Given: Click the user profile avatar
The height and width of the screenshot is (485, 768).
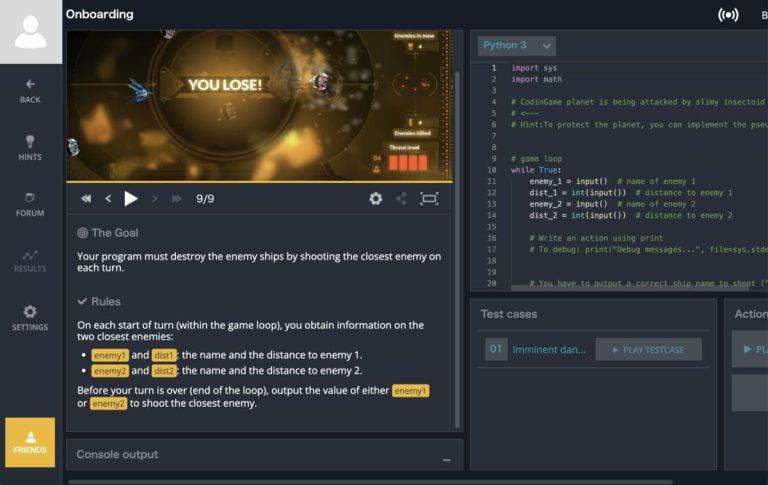Looking at the screenshot, I should tap(30, 31).
